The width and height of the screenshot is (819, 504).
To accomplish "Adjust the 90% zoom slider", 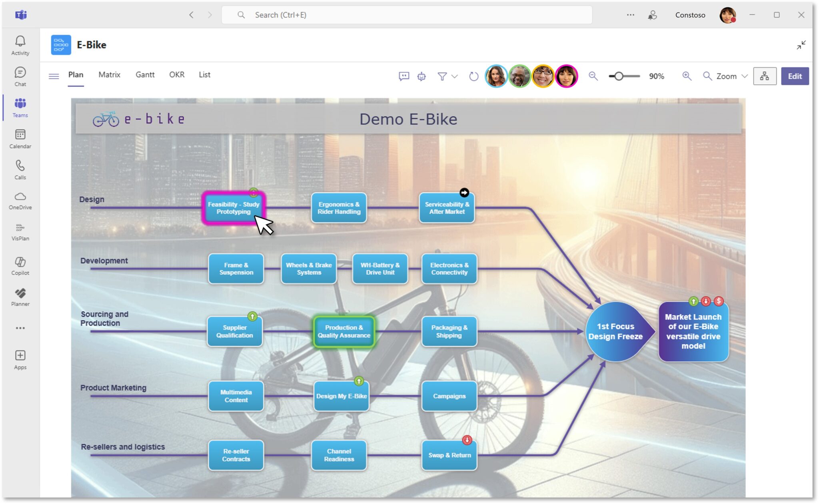I will coord(620,76).
